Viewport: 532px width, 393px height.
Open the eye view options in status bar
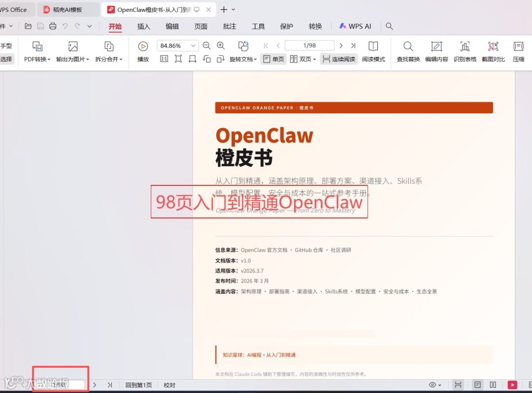(435, 385)
